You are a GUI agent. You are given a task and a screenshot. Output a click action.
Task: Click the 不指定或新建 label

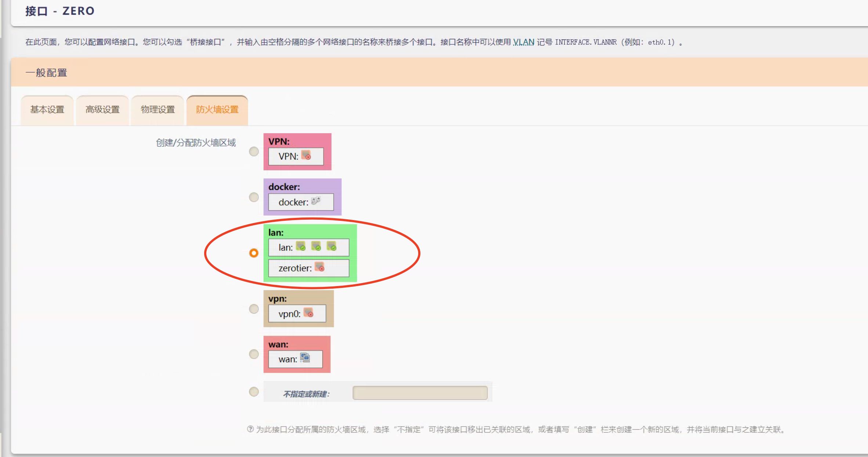tap(306, 394)
